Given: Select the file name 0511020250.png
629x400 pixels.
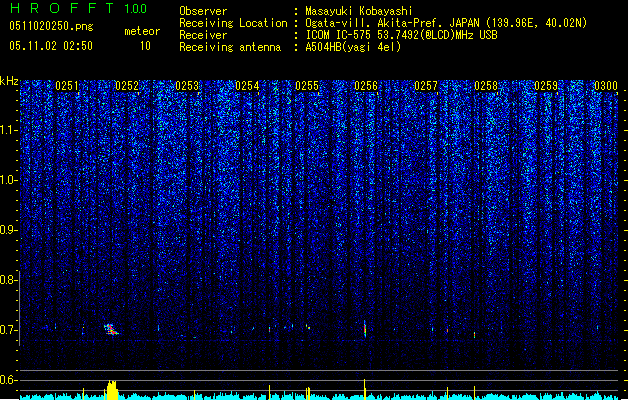Looking at the screenshot, I should pos(51,26).
